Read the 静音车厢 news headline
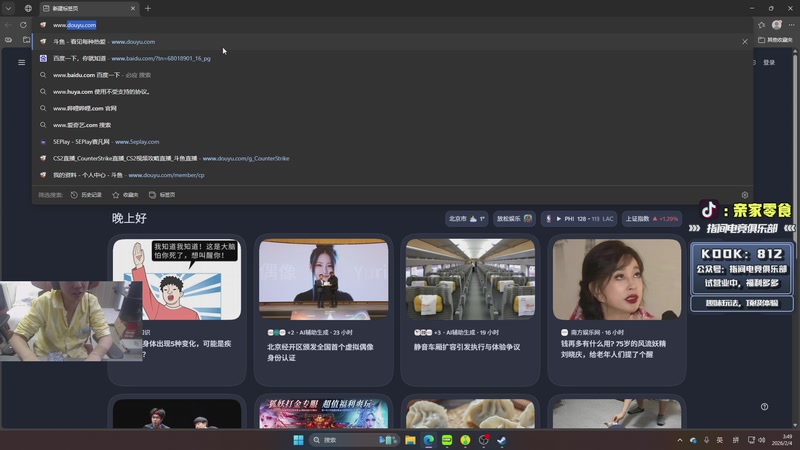This screenshot has height=450, width=800. [x=467, y=347]
